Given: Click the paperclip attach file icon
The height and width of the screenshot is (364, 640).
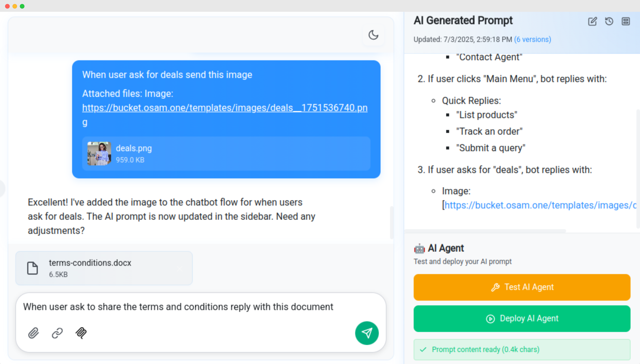Looking at the screenshot, I should pos(34,333).
